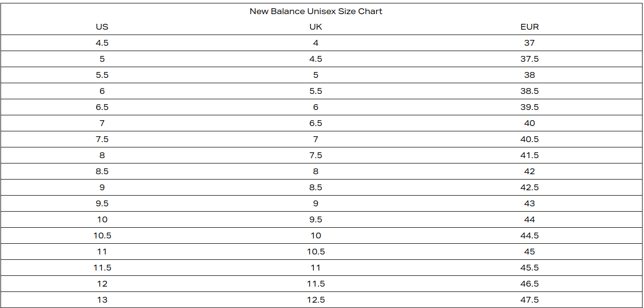Select US size 9.5 cell
Viewport: 644px width, 308px height.
click(102, 203)
